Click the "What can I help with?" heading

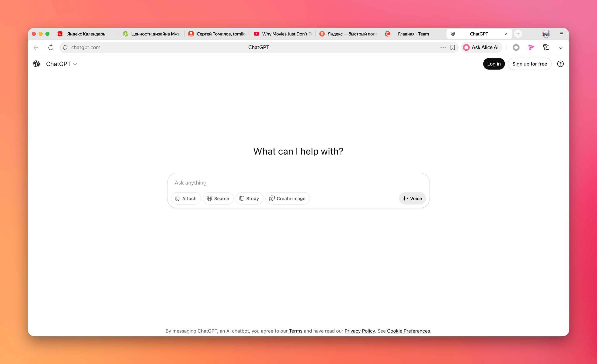[298, 151]
